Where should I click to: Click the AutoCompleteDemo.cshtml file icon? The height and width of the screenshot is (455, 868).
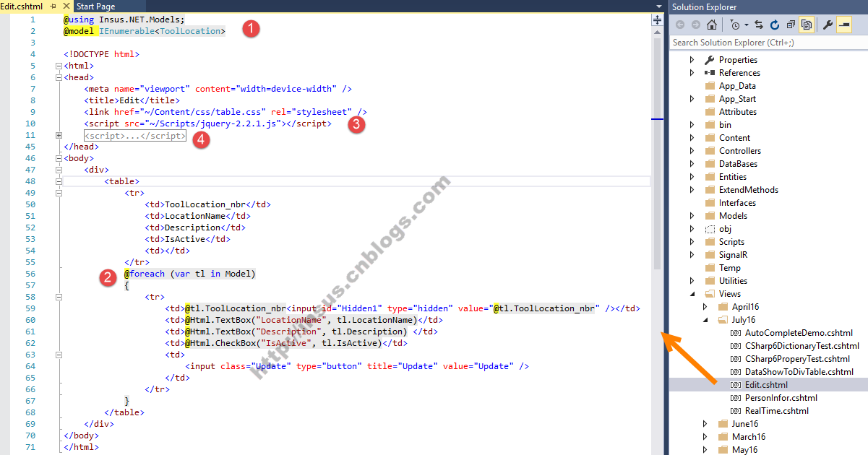coord(736,333)
